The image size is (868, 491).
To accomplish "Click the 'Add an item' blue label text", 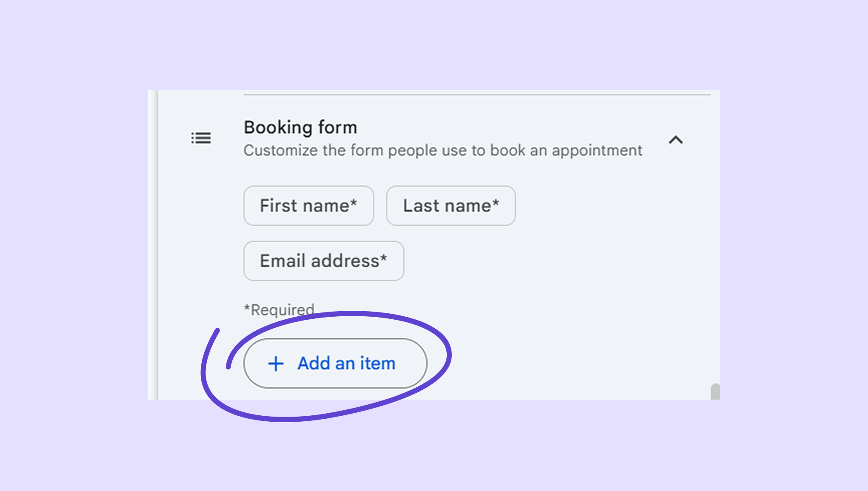I will [346, 363].
